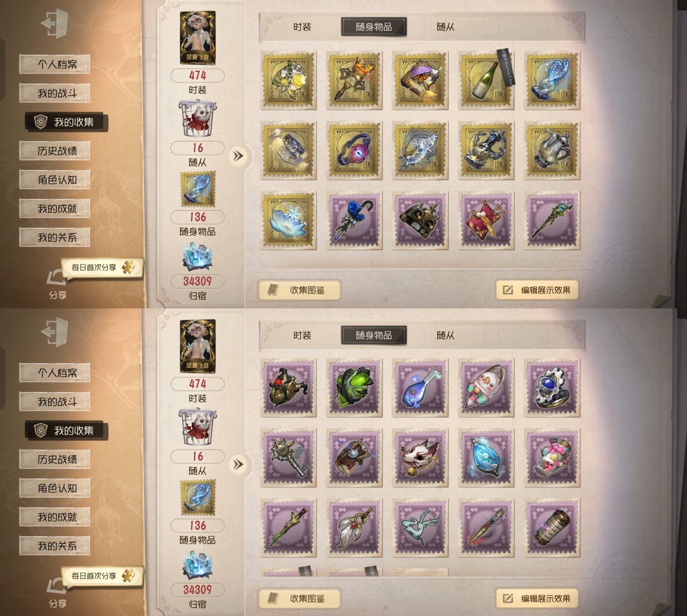This screenshot has width=687, height=616.
Task: Select the white deer accessory
Action: [420, 528]
